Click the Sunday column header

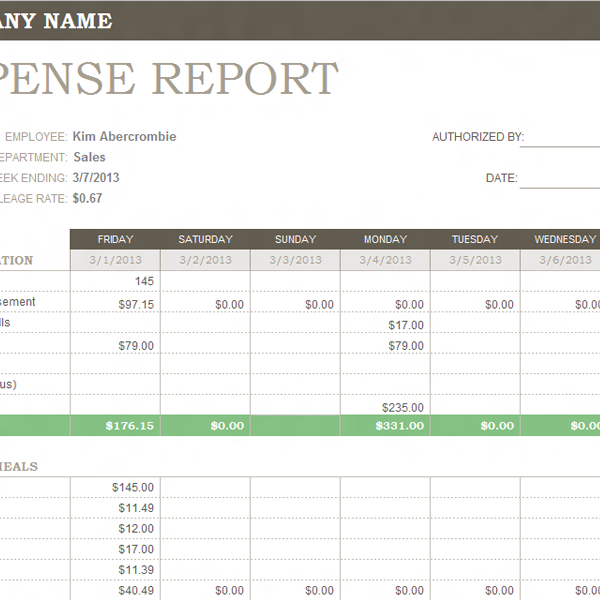(295, 239)
